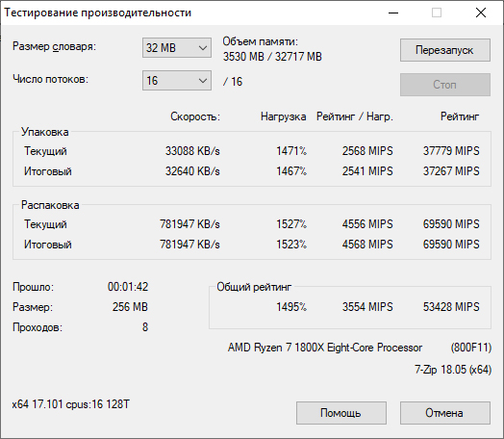Click the memory usage text 3530 MB / 32717 MB
504x439 pixels.
(272, 57)
